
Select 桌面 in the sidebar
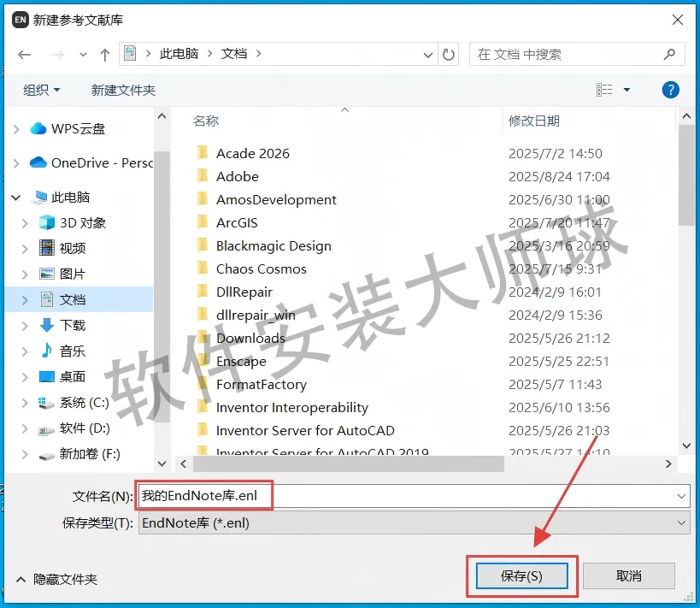pos(62,376)
